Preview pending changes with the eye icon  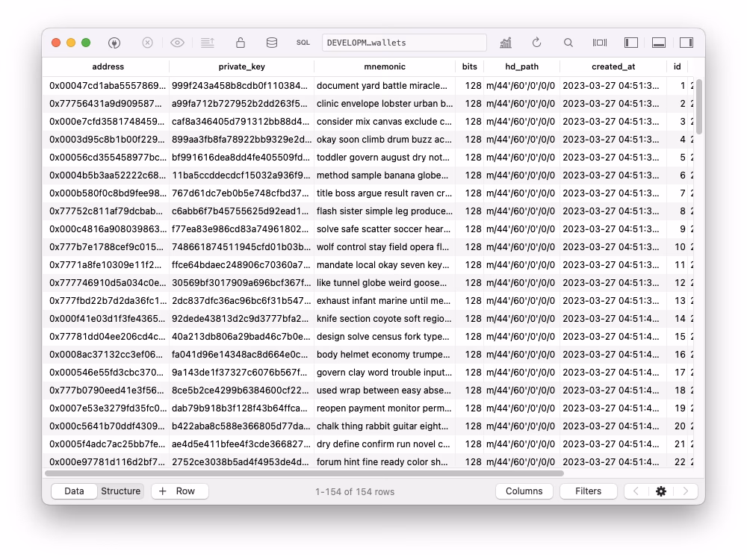pos(177,43)
